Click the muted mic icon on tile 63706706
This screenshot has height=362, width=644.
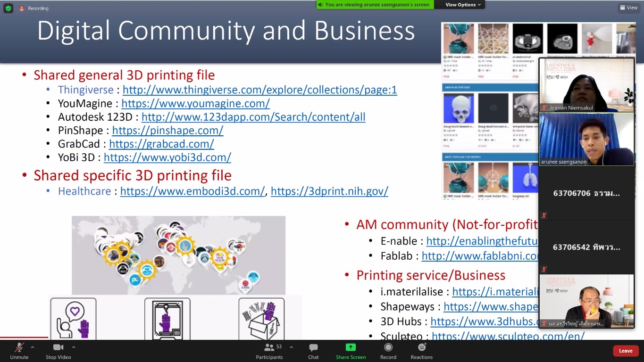pyautogui.click(x=544, y=215)
